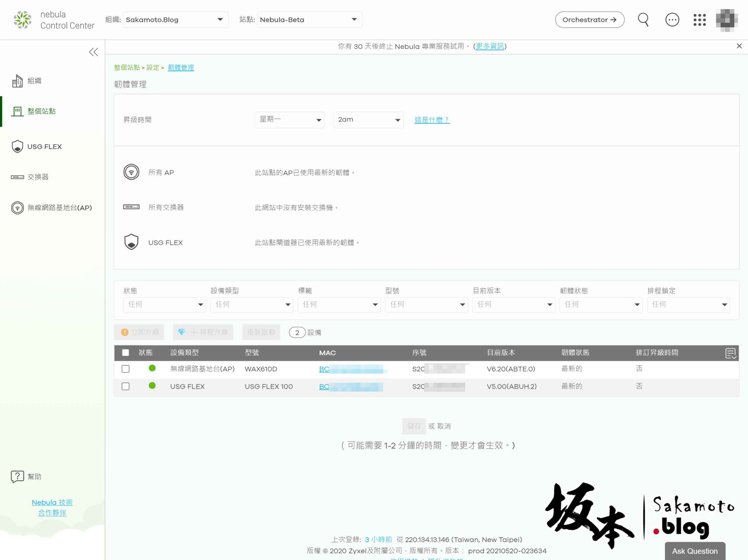This screenshot has height=560, width=748.
Task: Click the 所有 AP wireless icon
Action: tap(131, 172)
